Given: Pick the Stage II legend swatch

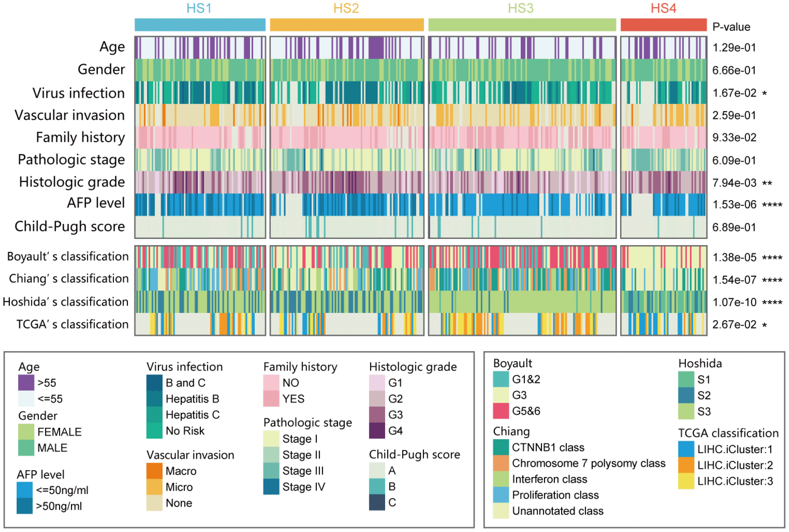Looking at the screenshot, I should (271, 455).
